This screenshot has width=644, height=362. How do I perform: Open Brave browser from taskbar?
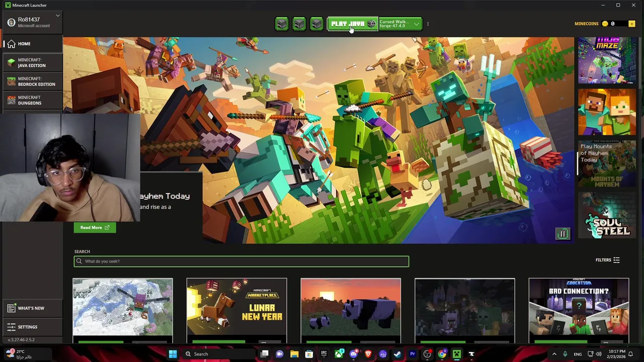(x=368, y=354)
